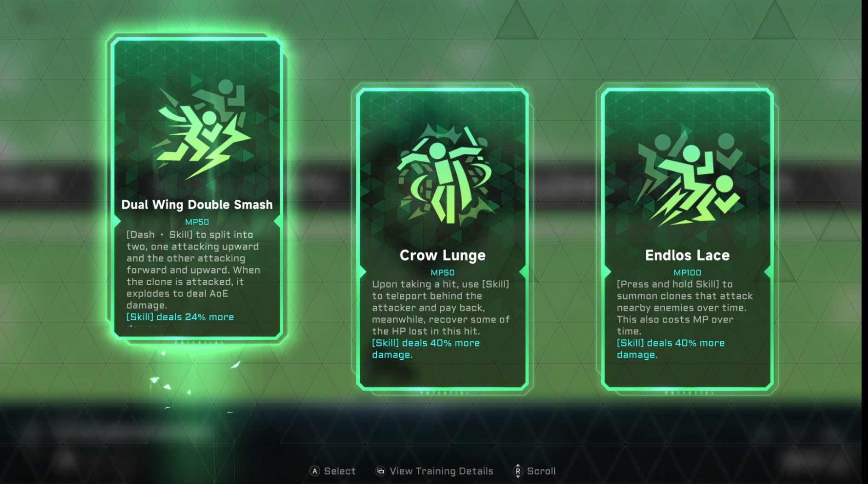The width and height of the screenshot is (868, 484).
Task: Click left arrow marker on Dual Wing card
Action: pyautogui.click(x=117, y=221)
